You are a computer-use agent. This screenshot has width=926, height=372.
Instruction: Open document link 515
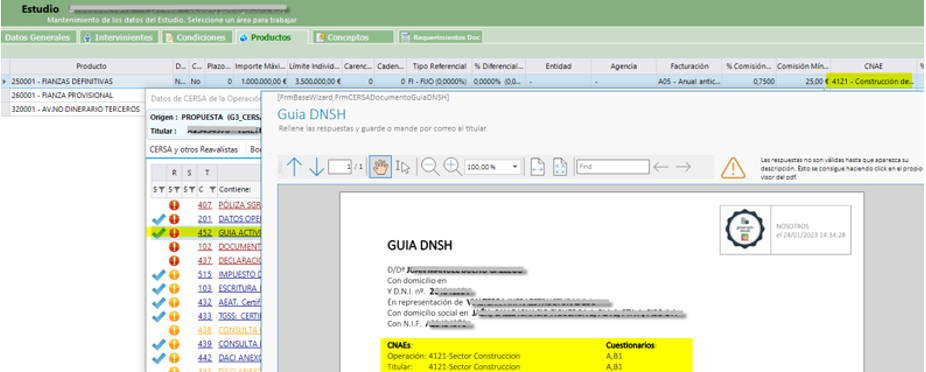(205, 274)
